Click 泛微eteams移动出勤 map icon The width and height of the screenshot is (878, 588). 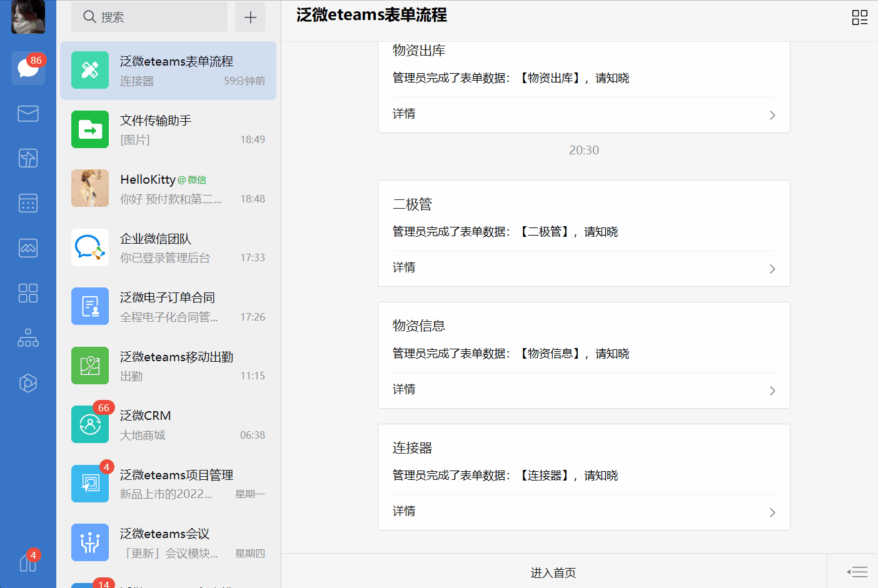point(90,366)
